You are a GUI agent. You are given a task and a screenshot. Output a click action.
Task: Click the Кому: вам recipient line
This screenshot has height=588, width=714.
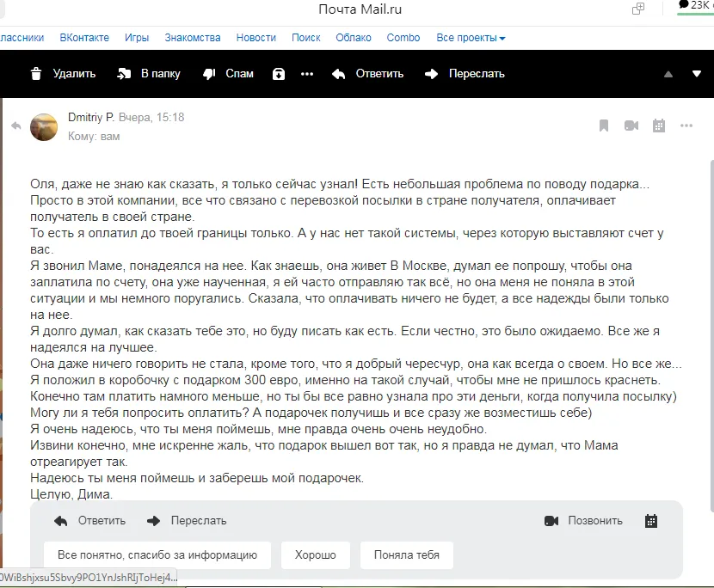pos(94,137)
